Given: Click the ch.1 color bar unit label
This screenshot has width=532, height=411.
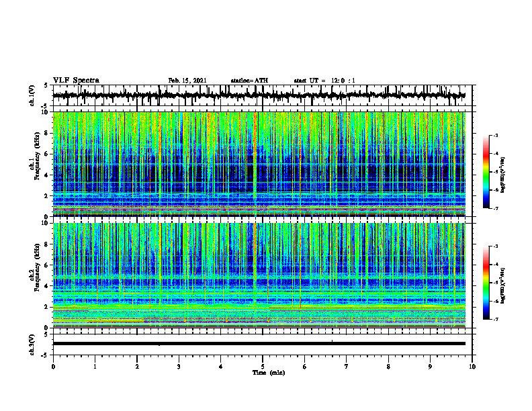Looking at the screenshot, I should [502, 175].
